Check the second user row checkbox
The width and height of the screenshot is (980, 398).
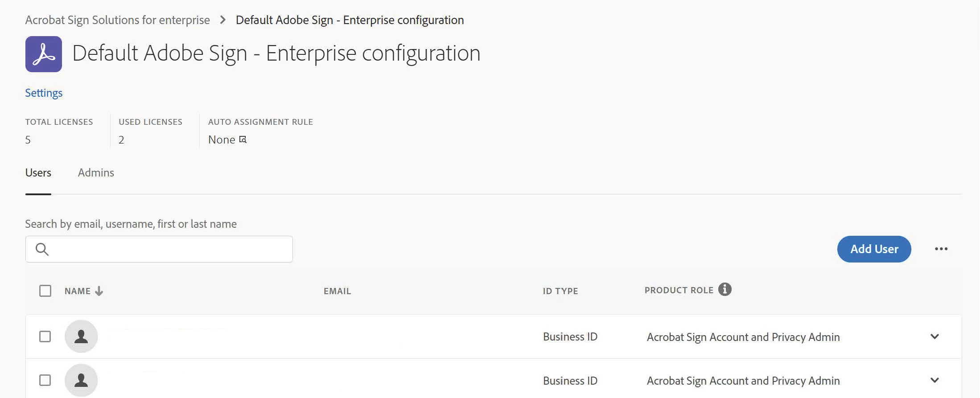(x=45, y=380)
